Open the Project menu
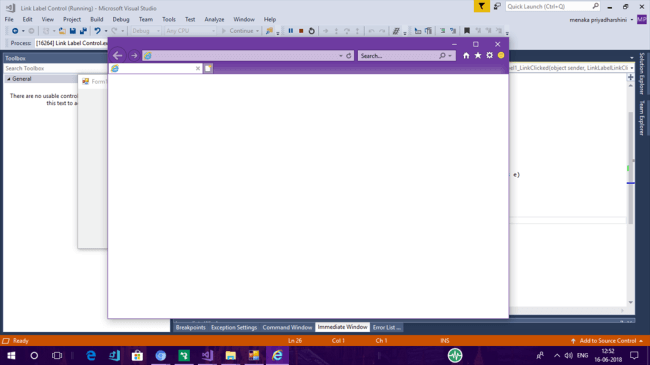 pos(72,19)
